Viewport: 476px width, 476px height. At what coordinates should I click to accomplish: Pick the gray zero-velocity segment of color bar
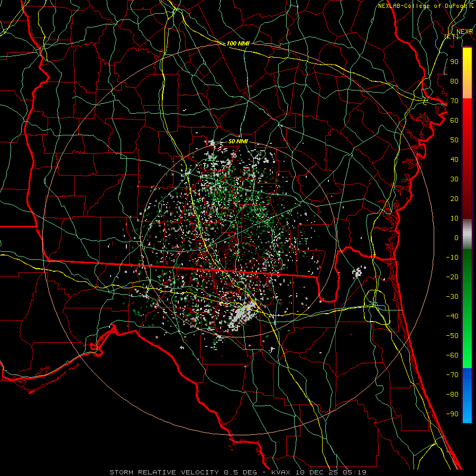(467, 234)
